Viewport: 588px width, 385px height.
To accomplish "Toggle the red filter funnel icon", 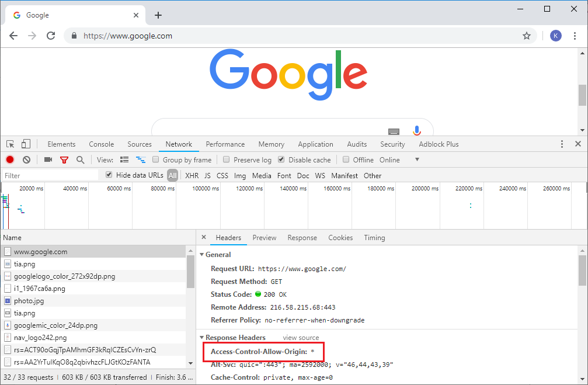I will tap(64, 160).
